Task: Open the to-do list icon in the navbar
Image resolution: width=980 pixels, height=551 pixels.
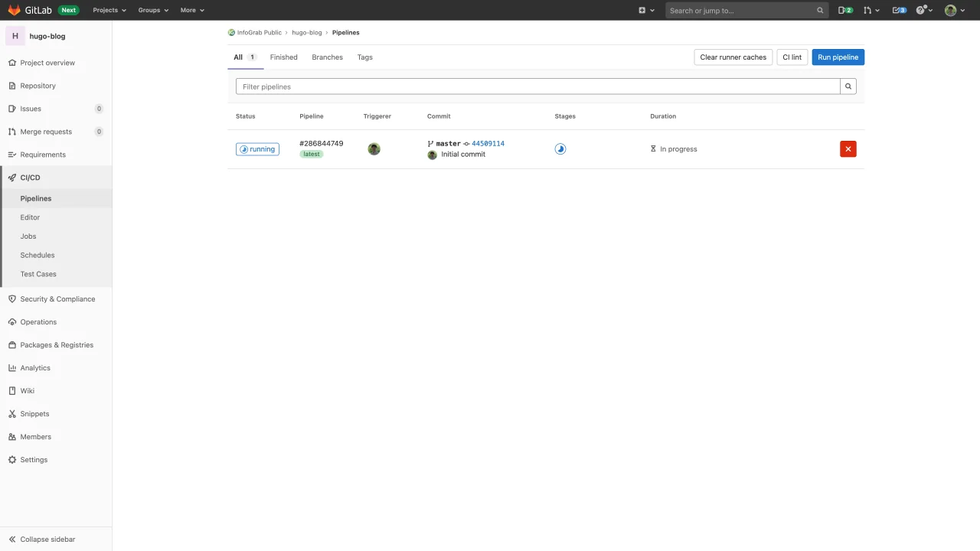Action: pyautogui.click(x=899, y=10)
